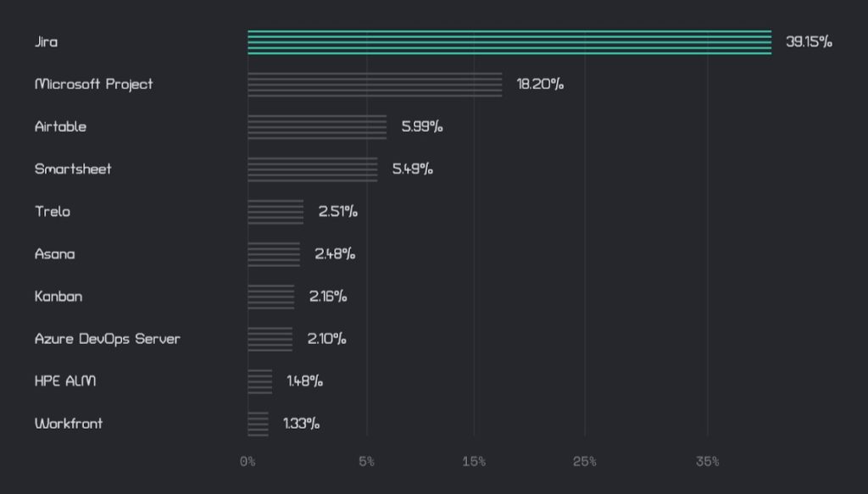
Task: Select the Azure DevOps Server label
Action: [x=108, y=339]
